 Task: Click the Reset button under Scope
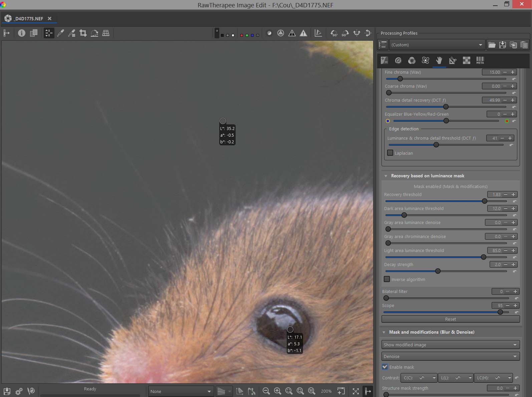click(x=450, y=319)
